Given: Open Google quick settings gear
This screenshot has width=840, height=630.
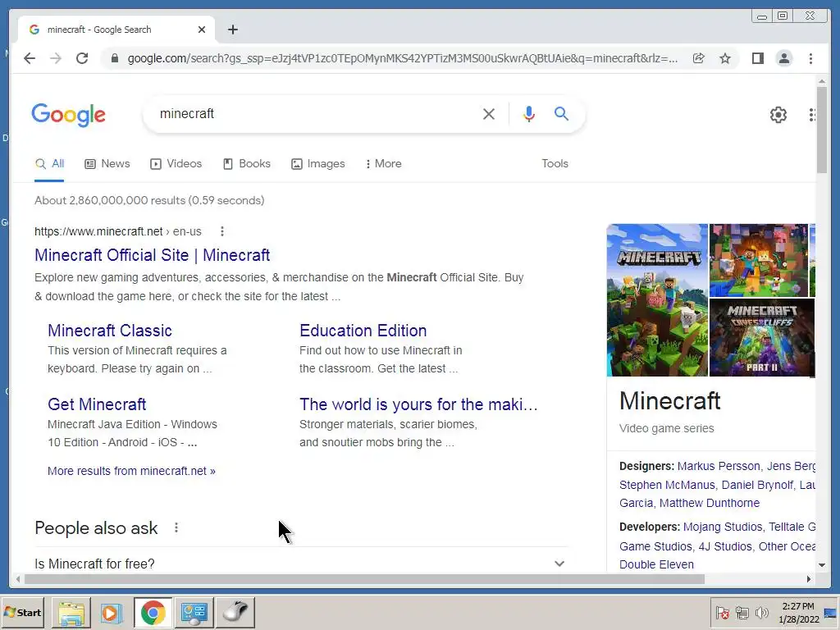Looking at the screenshot, I should click(778, 115).
